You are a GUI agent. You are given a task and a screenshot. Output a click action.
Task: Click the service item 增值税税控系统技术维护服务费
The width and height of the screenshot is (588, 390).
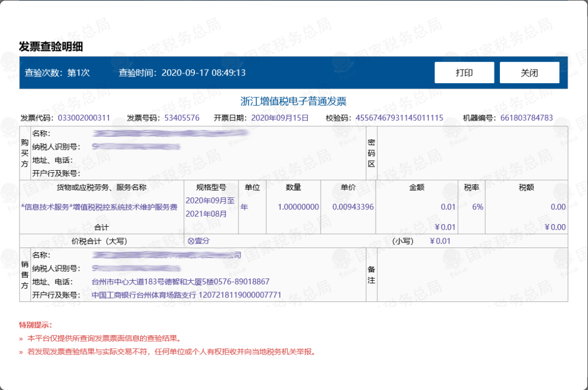tap(125, 207)
